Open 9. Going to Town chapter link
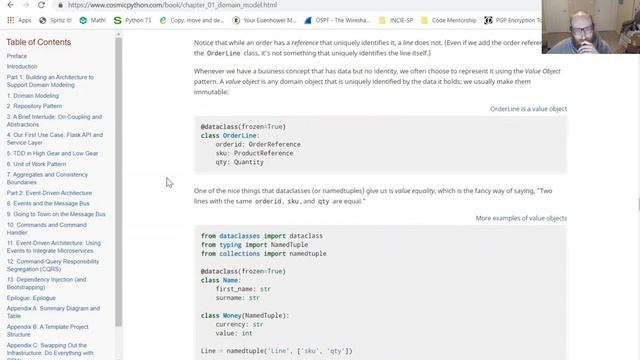The height and width of the screenshot is (360, 640). tap(56, 214)
